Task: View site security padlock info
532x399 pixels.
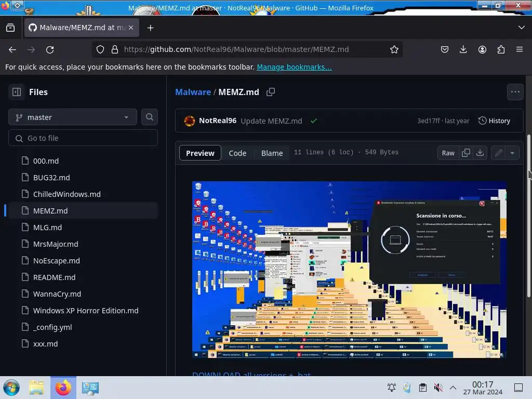Action: click(115, 49)
